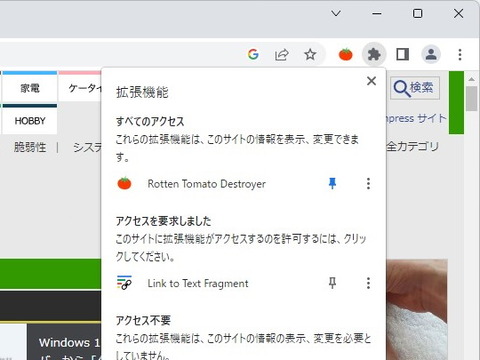The width and height of the screenshot is (480, 360).
Task: Click the tomato icon in the extensions list
Action: [x=124, y=183]
